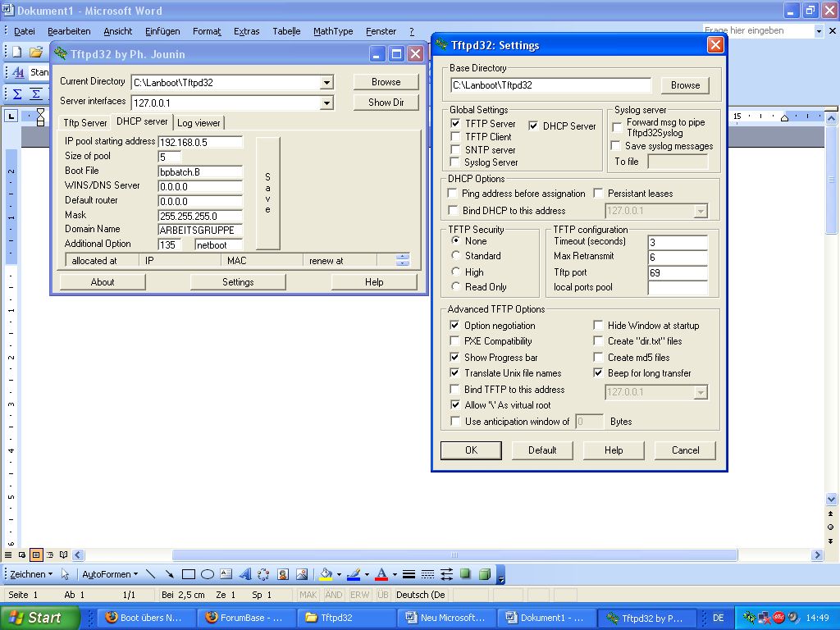The image size is (840, 630).
Task: Insert picture from file icon
Action: coord(302,574)
